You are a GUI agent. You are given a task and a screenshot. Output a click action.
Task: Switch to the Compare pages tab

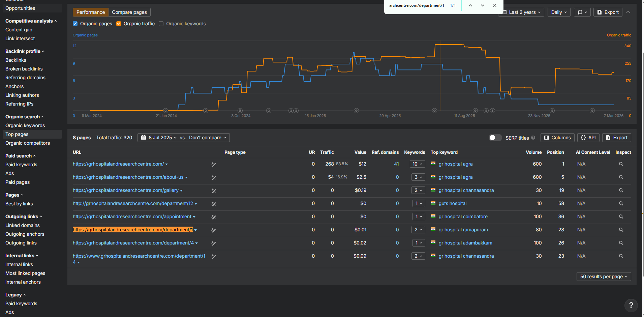tap(129, 12)
